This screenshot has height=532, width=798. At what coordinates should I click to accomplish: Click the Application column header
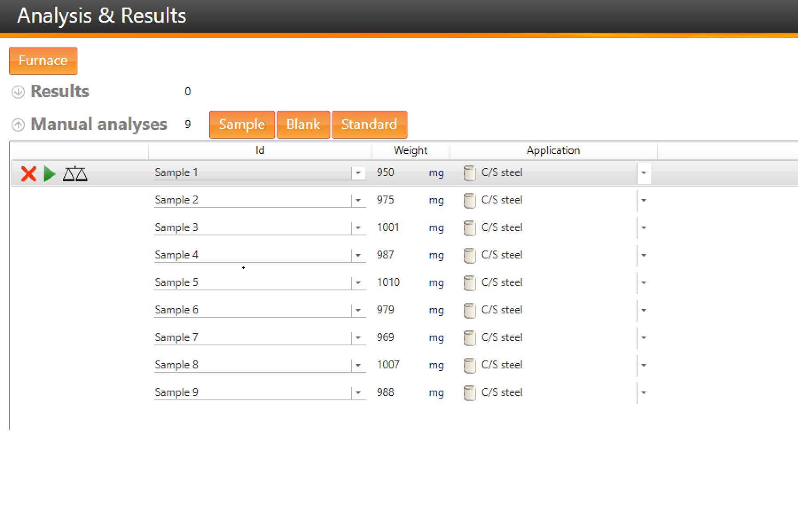tap(553, 150)
